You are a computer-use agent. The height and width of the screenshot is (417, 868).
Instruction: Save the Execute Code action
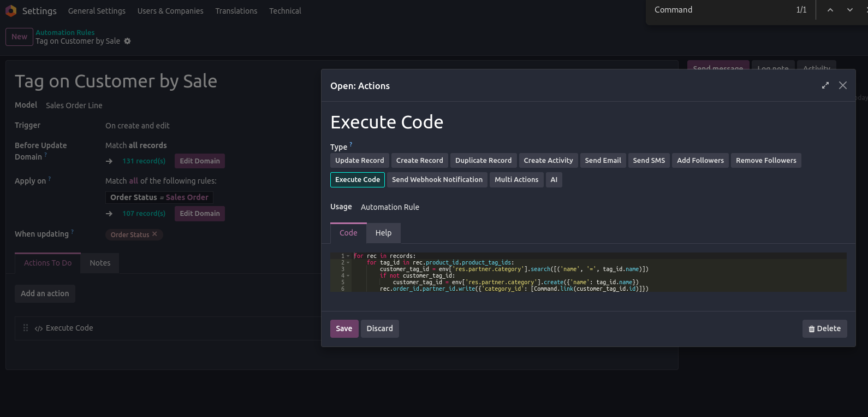344,328
